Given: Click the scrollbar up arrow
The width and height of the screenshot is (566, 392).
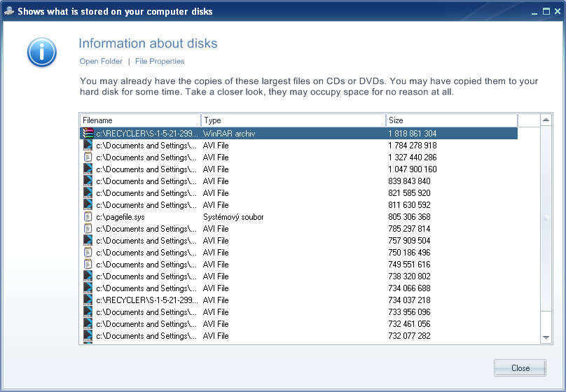Looking at the screenshot, I should coord(546,120).
